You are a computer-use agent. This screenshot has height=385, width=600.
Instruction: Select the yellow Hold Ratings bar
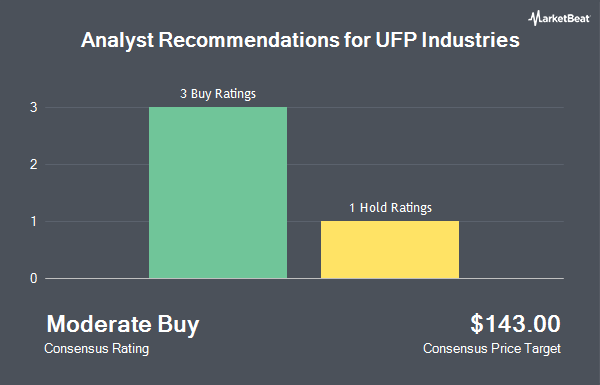click(x=390, y=250)
